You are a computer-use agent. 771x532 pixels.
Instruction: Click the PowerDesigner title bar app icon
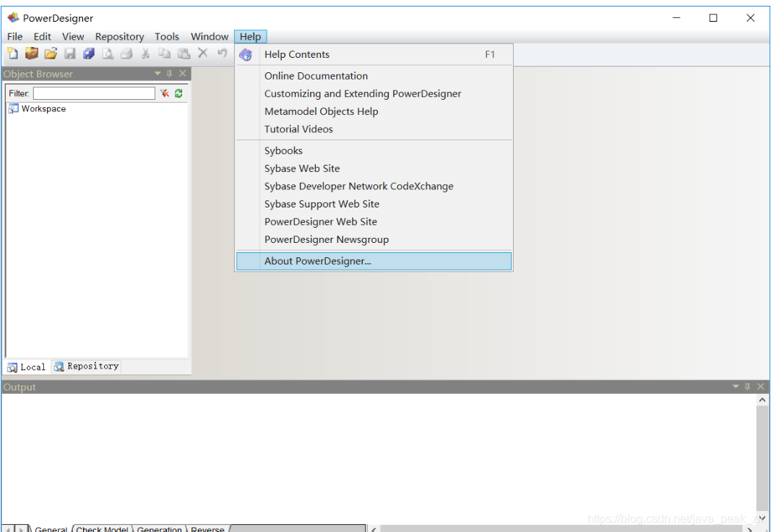(x=13, y=18)
